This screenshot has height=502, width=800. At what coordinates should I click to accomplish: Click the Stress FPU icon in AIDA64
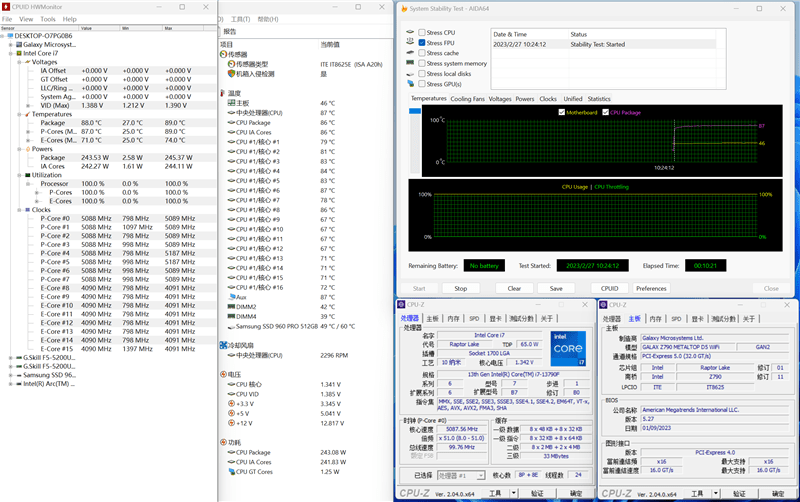tap(410, 42)
